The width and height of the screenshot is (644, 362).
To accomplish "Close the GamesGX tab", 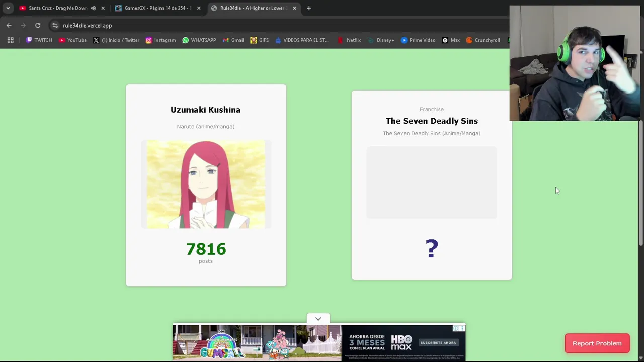I will 199,8.
